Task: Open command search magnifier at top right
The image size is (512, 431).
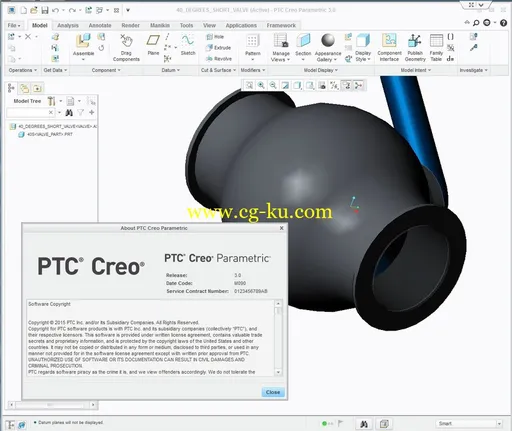Action: click(x=476, y=23)
